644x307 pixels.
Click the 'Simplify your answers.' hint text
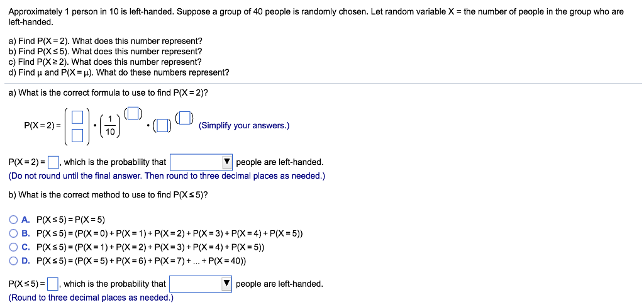[x=244, y=126]
